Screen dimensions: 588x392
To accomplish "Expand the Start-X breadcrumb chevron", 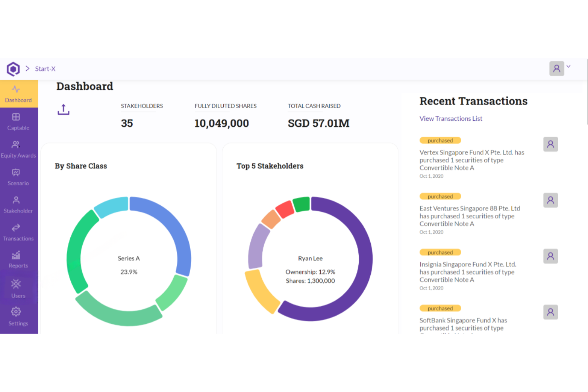I will click(28, 68).
